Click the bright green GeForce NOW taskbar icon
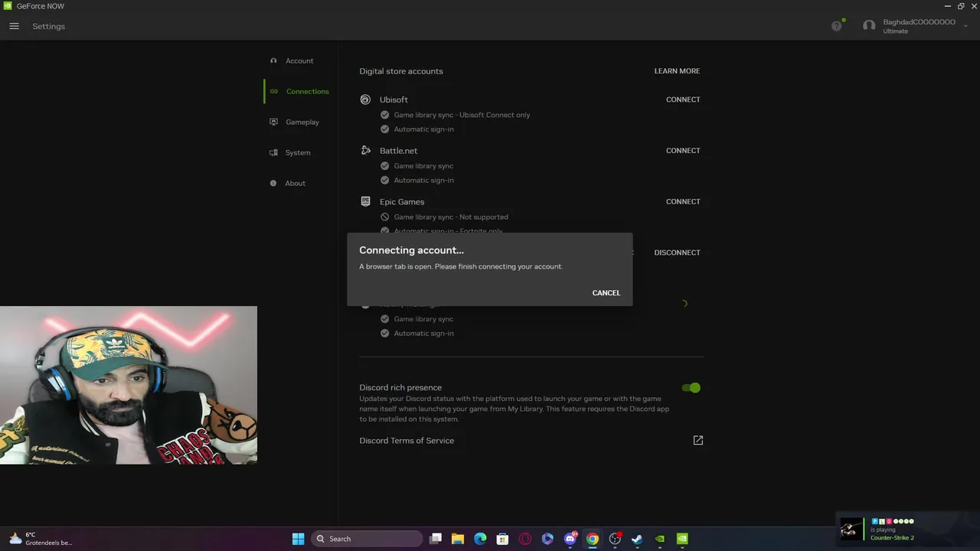Viewport: 980px width, 551px height. tap(682, 539)
